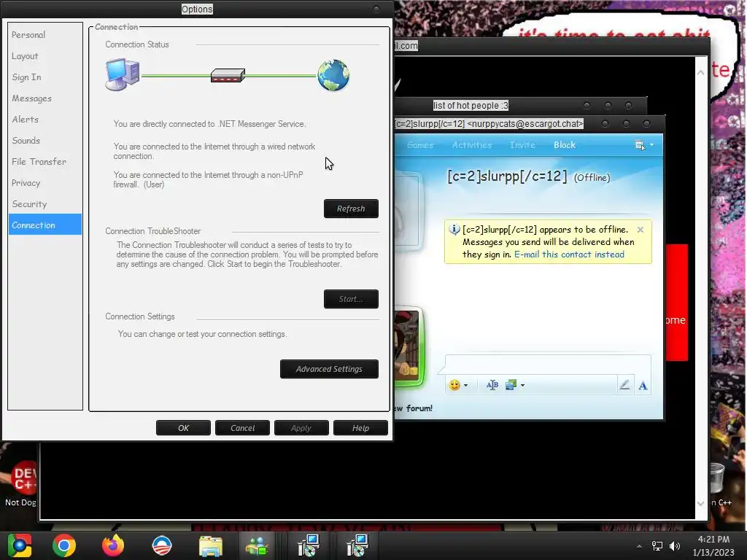Expand the chat toolbar menu dropdown arrow
747x560 pixels.
(x=651, y=145)
